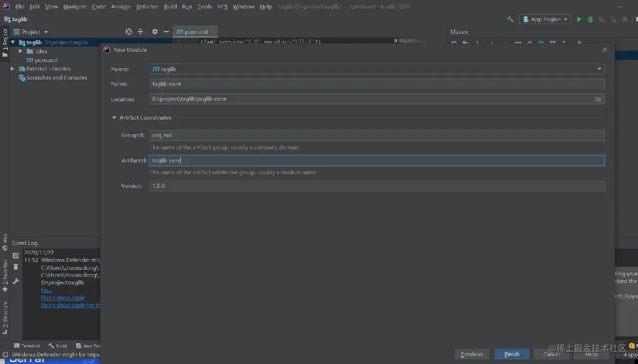
Task: Open Event Log wrench settings
Action: pyautogui.click(x=16, y=281)
